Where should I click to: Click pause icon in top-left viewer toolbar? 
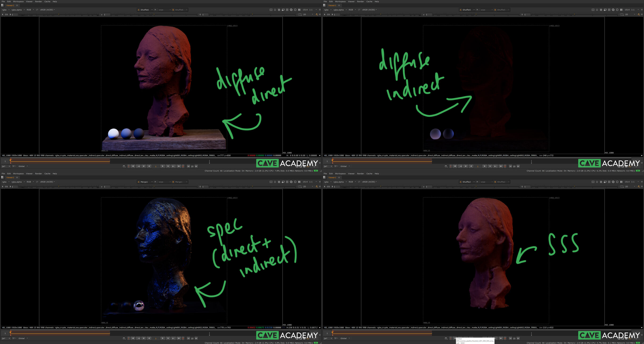pos(299,10)
